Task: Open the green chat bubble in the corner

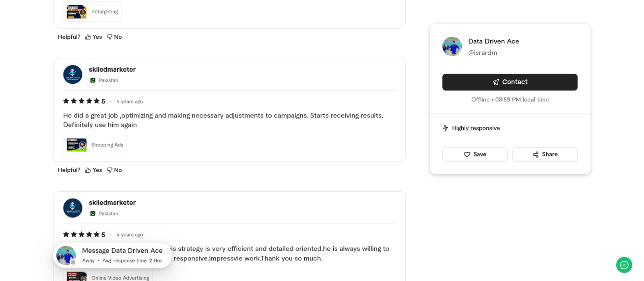Action: pyautogui.click(x=624, y=265)
